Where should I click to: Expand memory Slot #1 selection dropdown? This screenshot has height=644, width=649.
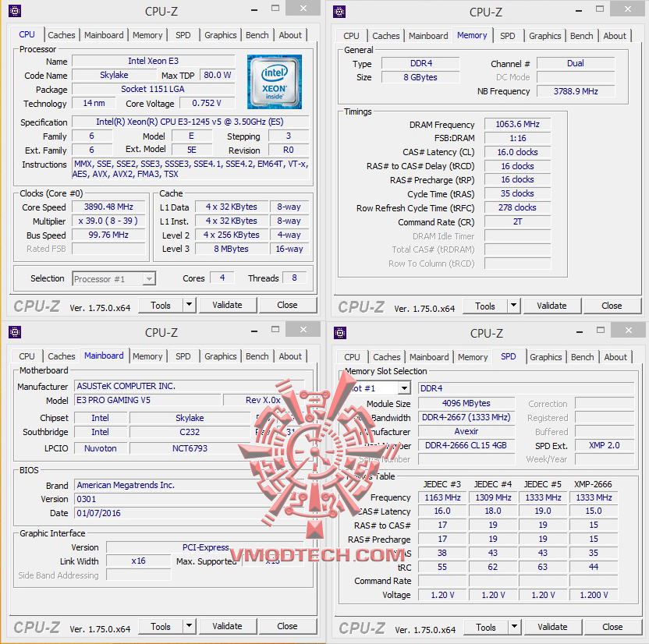tap(404, 388)
